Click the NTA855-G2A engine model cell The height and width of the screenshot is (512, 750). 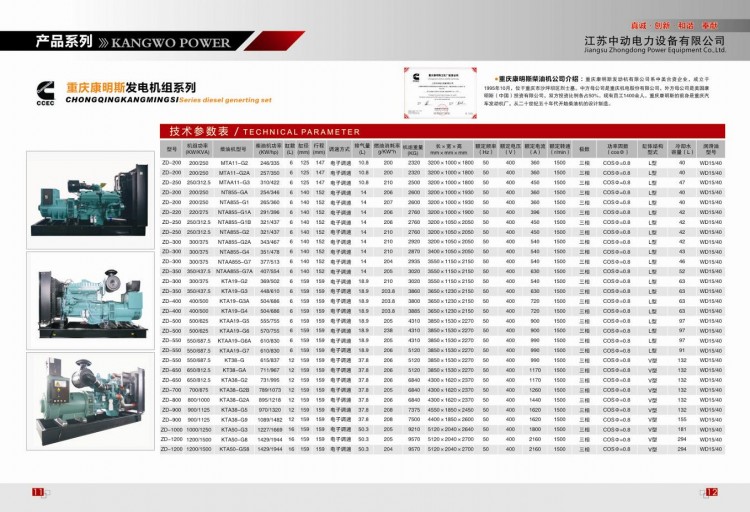(x=234, y=242)
